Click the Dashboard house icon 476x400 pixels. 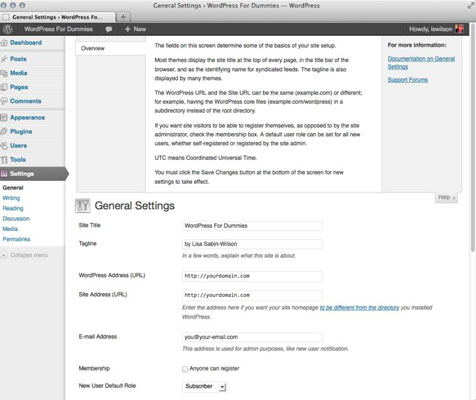[4, 43]
